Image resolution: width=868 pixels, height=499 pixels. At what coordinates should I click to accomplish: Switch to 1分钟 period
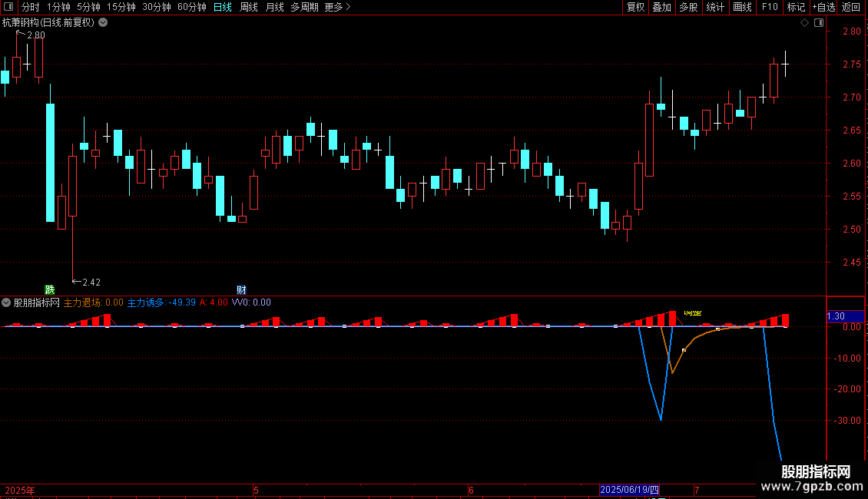(58, 7)
